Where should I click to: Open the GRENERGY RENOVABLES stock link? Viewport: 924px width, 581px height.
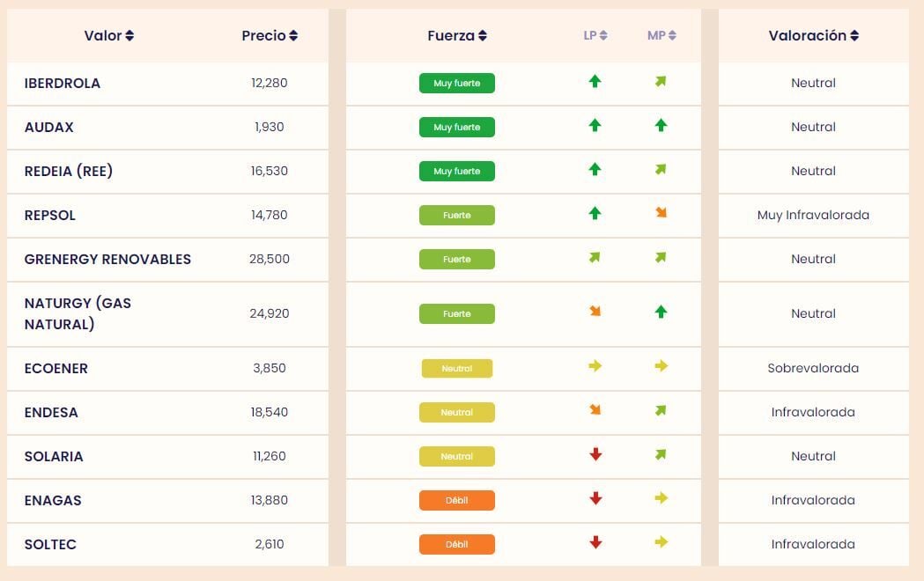(107, 260)
